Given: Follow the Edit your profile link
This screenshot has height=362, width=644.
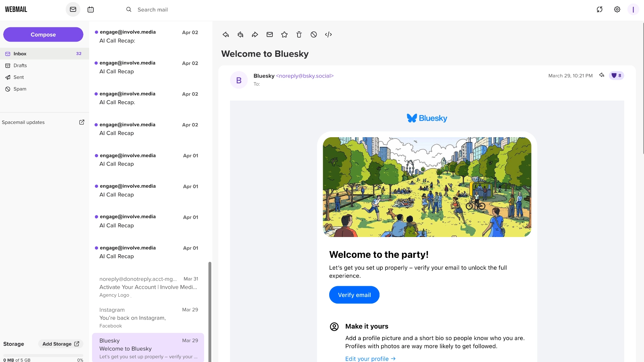Looking at the screenshot, I should click(x=371, y=358).
